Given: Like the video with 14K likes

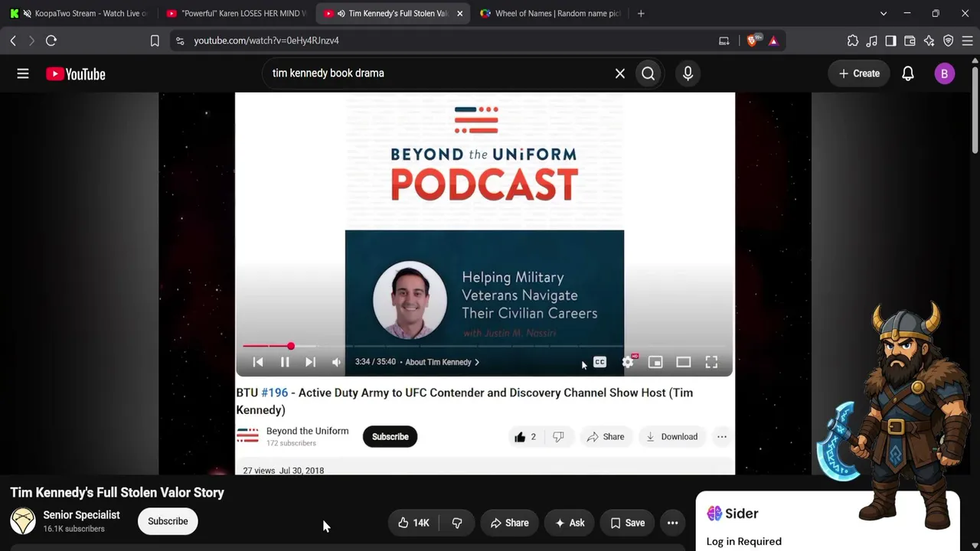Looking at the screenshot, I should (x=413, y=523).
